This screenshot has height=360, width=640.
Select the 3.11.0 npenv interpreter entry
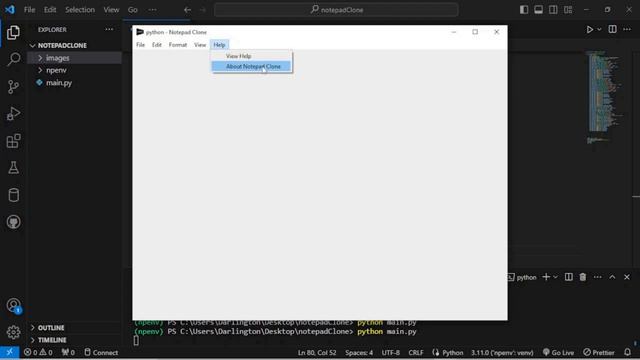(x=502, y=353)
